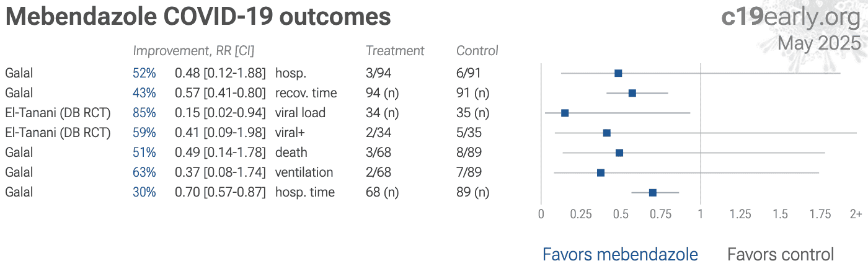Image resolution: width=868 pixels, height=266 pixels.
Task: Select the Galal hosp. time data marker
Action: (x=653, y=192)
